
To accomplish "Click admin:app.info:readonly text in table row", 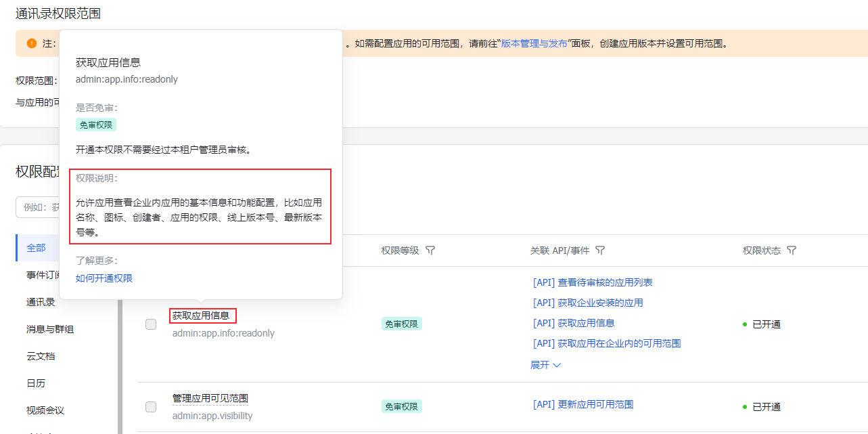I will coord(223,333).
